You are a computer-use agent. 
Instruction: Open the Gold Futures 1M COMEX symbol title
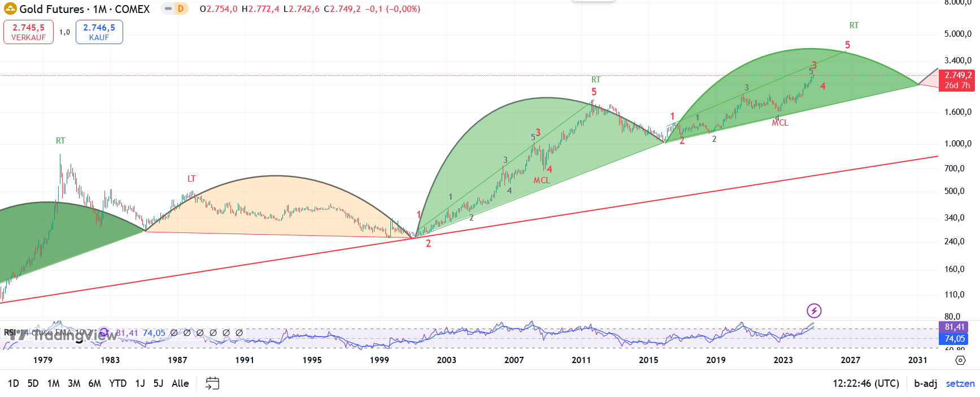pos(85,9)
